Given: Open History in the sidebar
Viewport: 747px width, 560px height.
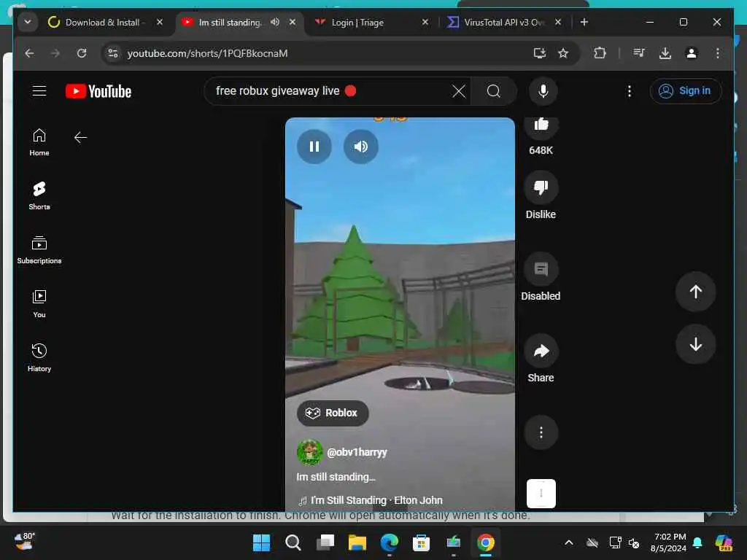Looking at the screenshot, I should [x=39, y=357].
